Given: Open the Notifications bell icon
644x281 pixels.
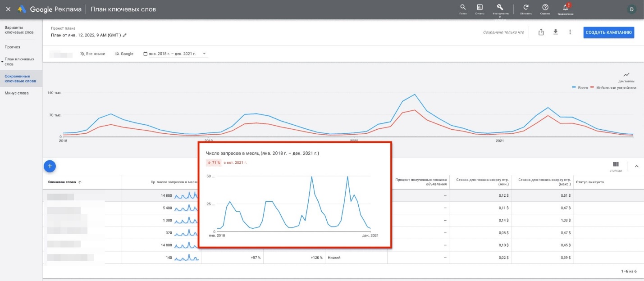Looking at the screenshot, I should point(566,8).
